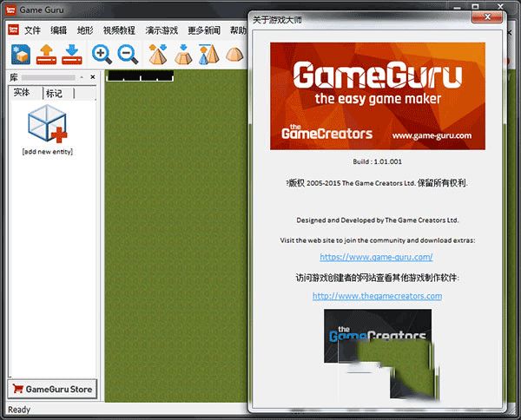Image resolution: width=521 pixels, height=420 pixels.
Task: Switch to the 实体 library tab
Action: click(x=22, y=93)
